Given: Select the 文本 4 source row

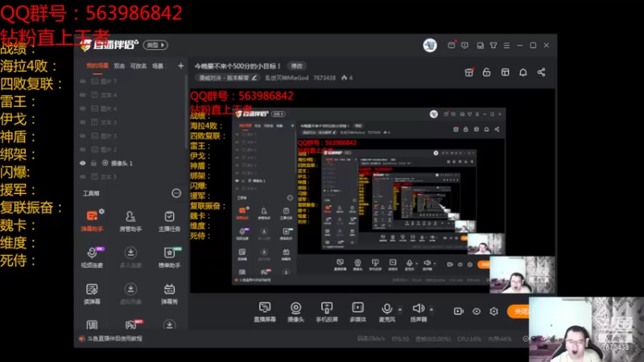Looking at the screenshot, I should point(131,95).
